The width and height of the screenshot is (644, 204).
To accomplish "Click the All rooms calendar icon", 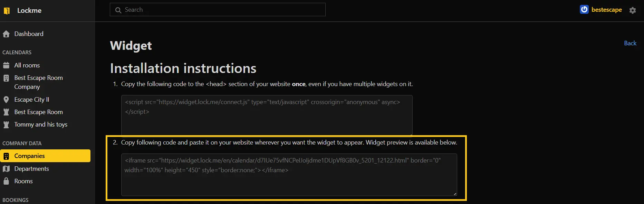I will 6,65.
